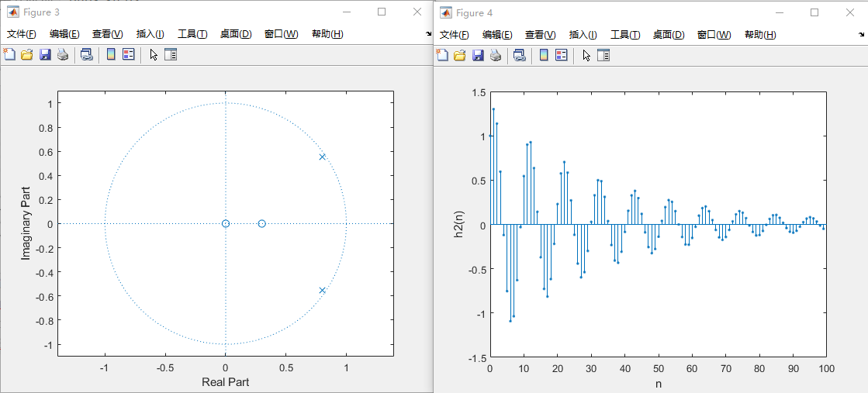This screenshot has height=393, width=868.
Task: Click New Figure icon in Figure 4 toolbar
Action: 442,54
